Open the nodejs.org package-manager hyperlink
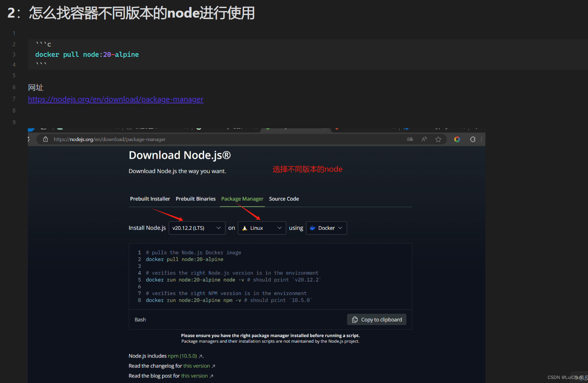 [x=116, y=99]
